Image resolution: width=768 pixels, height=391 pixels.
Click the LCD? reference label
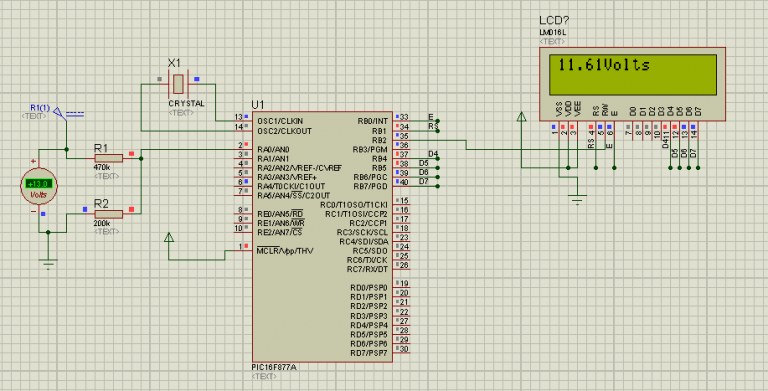(x=554, y=21)
